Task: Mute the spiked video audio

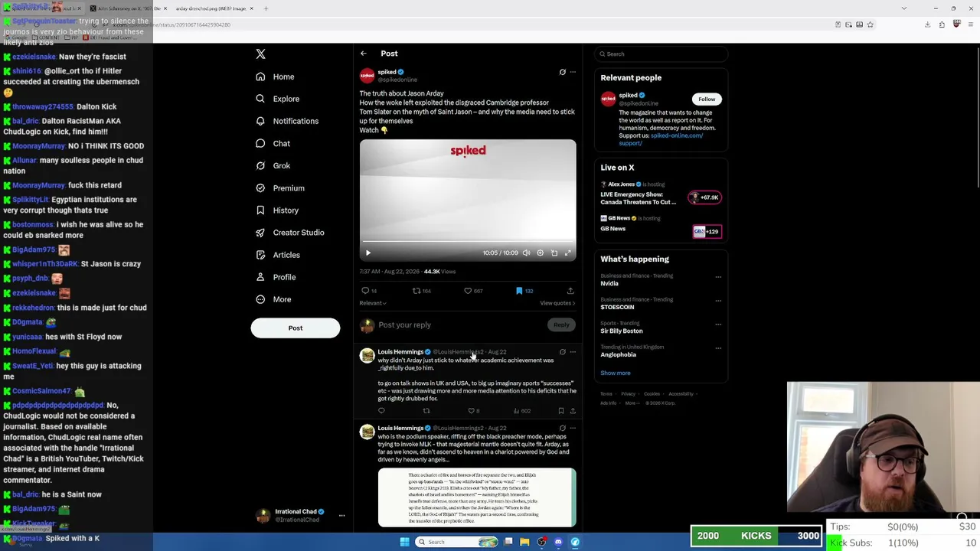Action: (526, 253)
